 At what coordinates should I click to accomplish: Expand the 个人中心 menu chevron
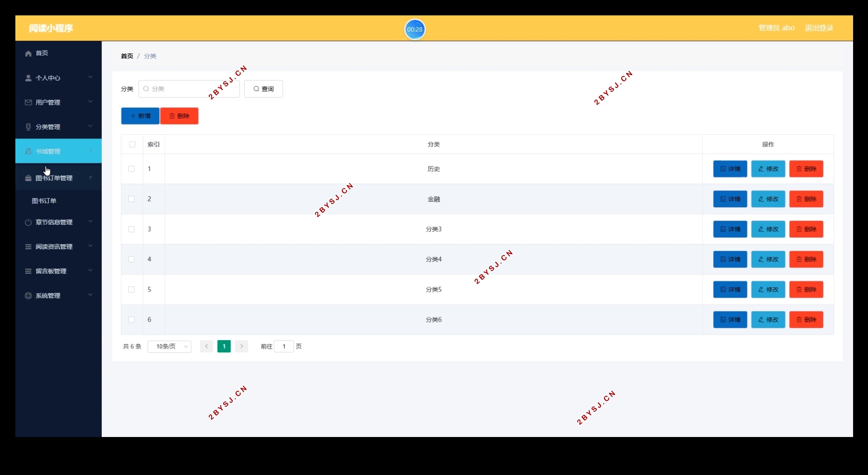click(90, 77)
